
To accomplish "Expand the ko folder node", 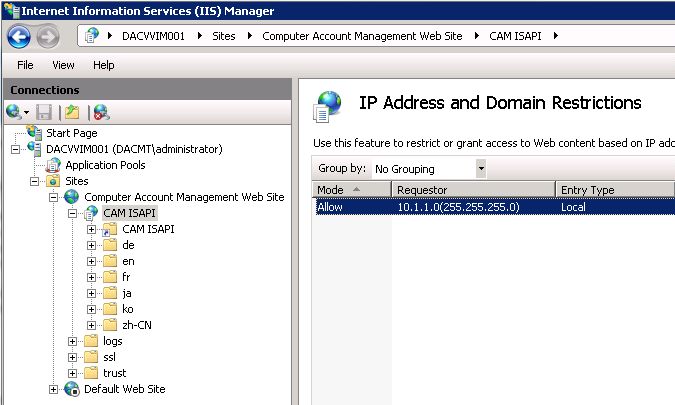I will tap(91, 309).
